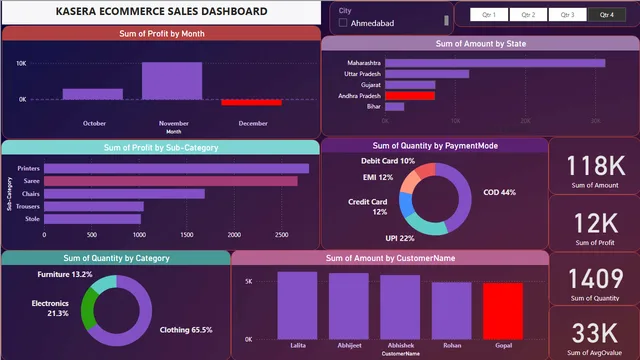
Task: Select the Debit Card 10% donut segment
Action: pyautogui.click(x=427, y=171)
